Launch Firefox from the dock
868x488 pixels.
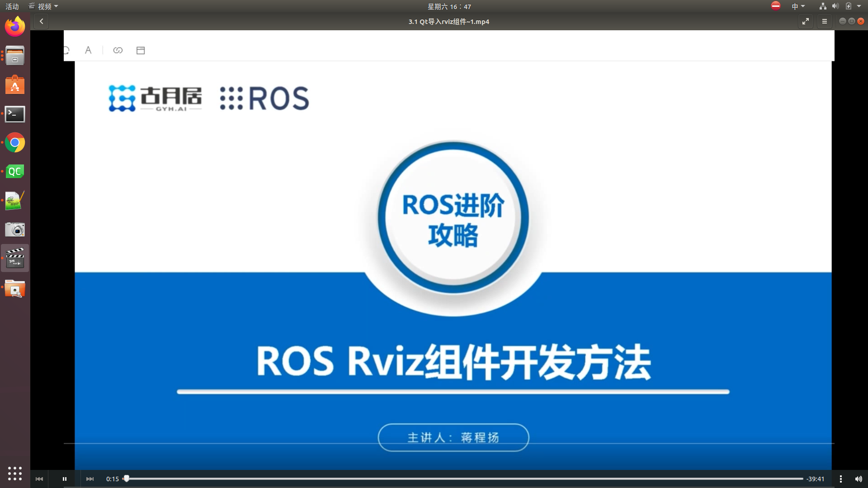(15, 27)
